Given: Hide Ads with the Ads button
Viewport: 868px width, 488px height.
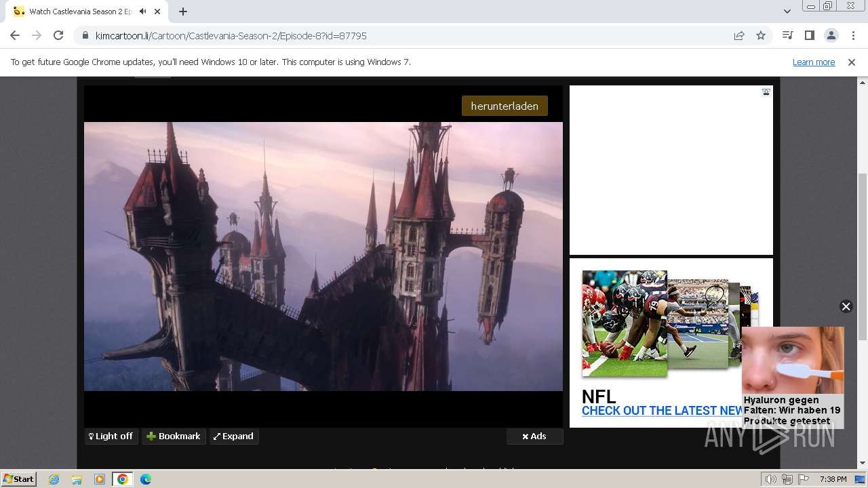Looking at the screenshot, I should coord(534,436).
